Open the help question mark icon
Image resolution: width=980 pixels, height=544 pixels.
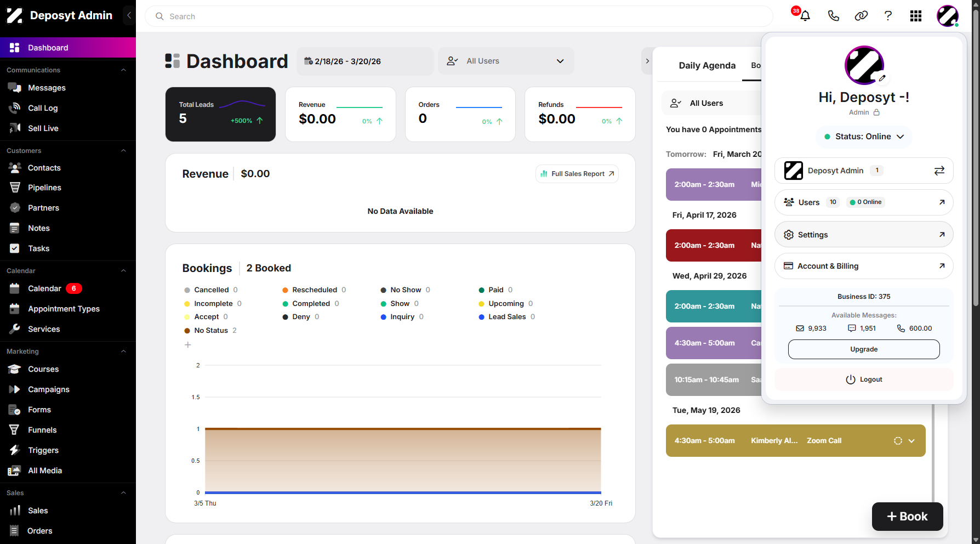[x=888, y=16]
